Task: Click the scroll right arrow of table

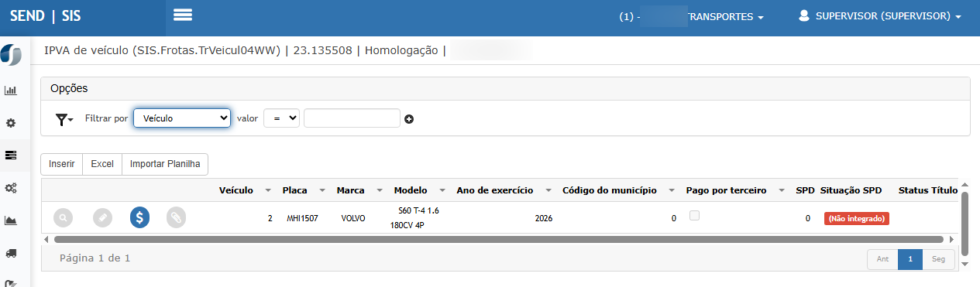Action: click(x=952, y=240)
